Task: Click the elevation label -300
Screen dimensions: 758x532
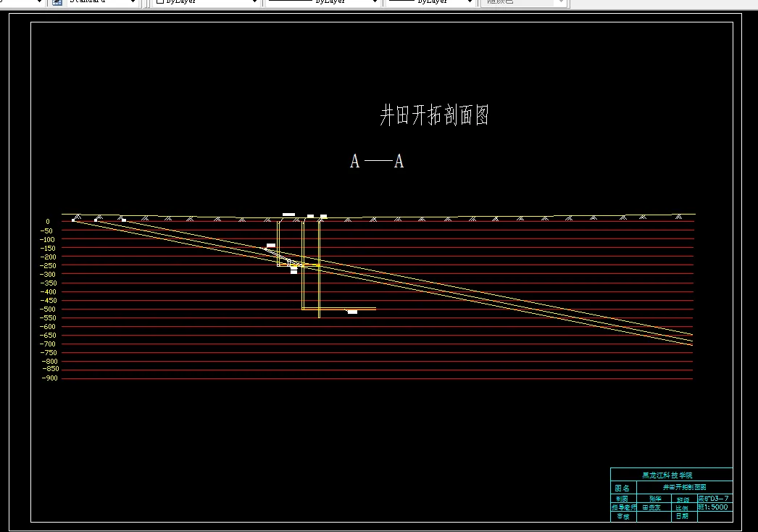Action: point(49,274)
